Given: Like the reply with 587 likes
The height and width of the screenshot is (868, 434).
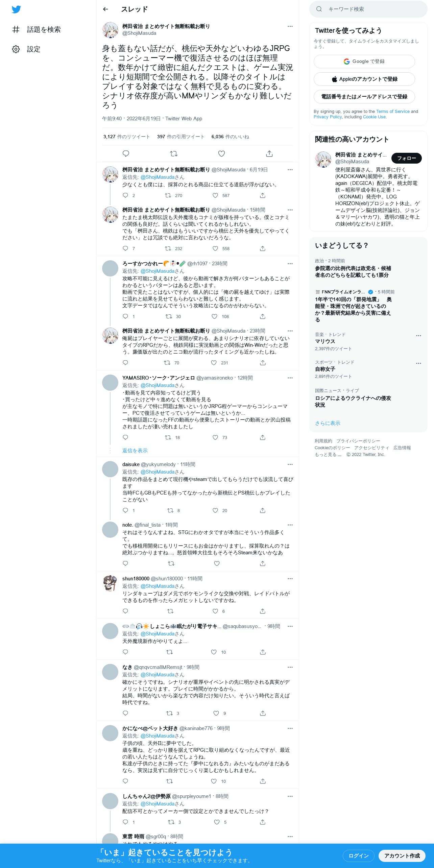Looking at the screenshot, I should (215, 195).
